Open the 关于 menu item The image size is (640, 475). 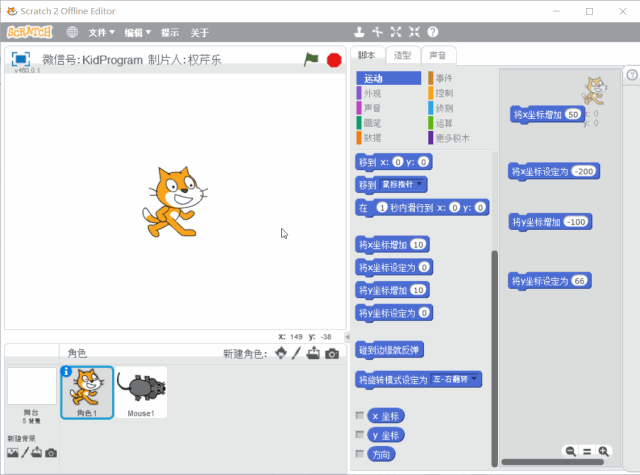(200, 33)
